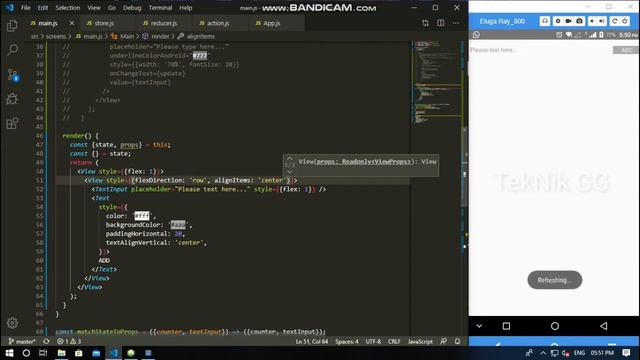Change the CRLF line ending setting
The height and width of the screenshot is (360, 640).
tap(394, 341)
